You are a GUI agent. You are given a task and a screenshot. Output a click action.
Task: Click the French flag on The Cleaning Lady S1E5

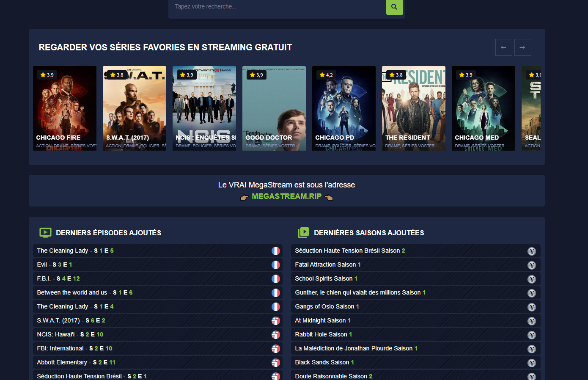276,251
